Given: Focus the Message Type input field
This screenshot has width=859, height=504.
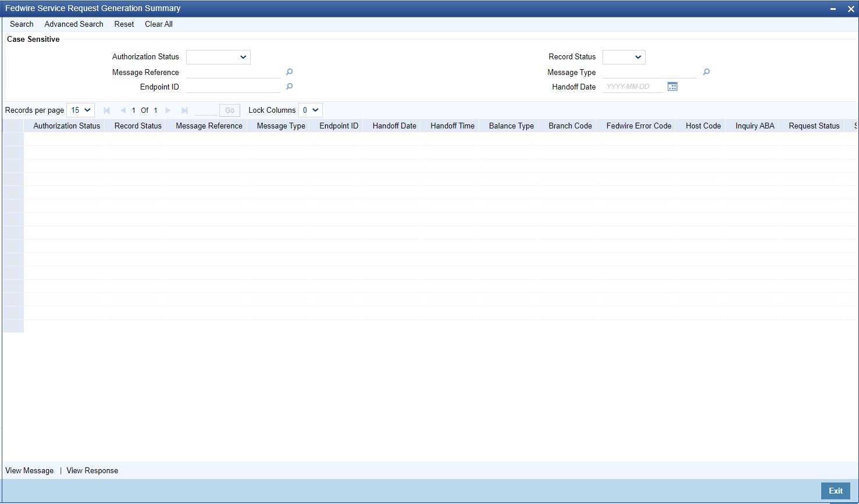Looking at the screenshot, I should (x=650, y=72).
